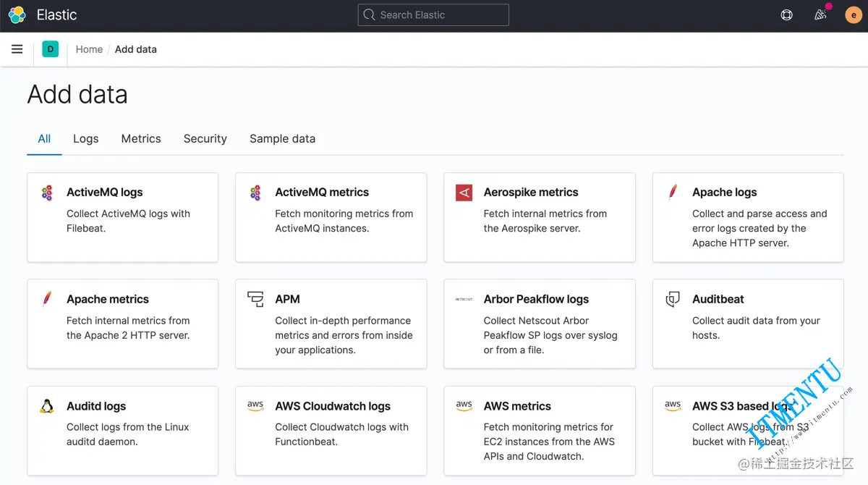Click the Elastic logo icon
Image resolution: width=868 pixels, height=485 pixels.
(17, 14)
